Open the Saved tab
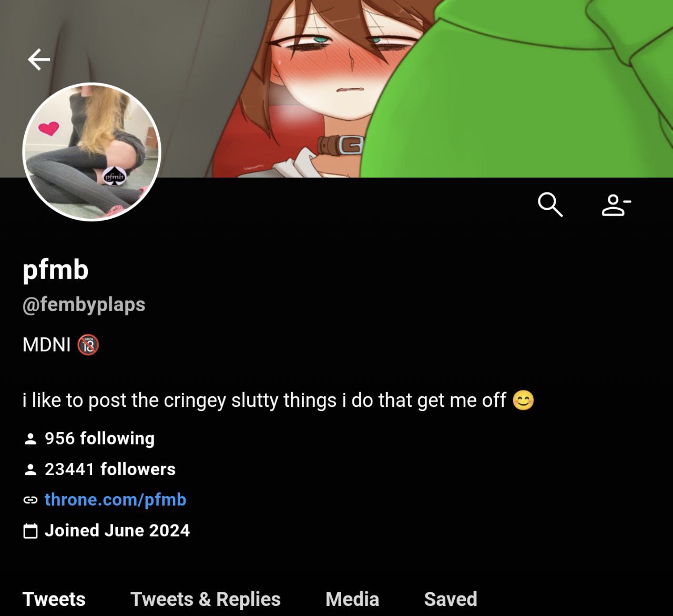The image size is (673, 616). pyautogui.click(x=451, y=599)
